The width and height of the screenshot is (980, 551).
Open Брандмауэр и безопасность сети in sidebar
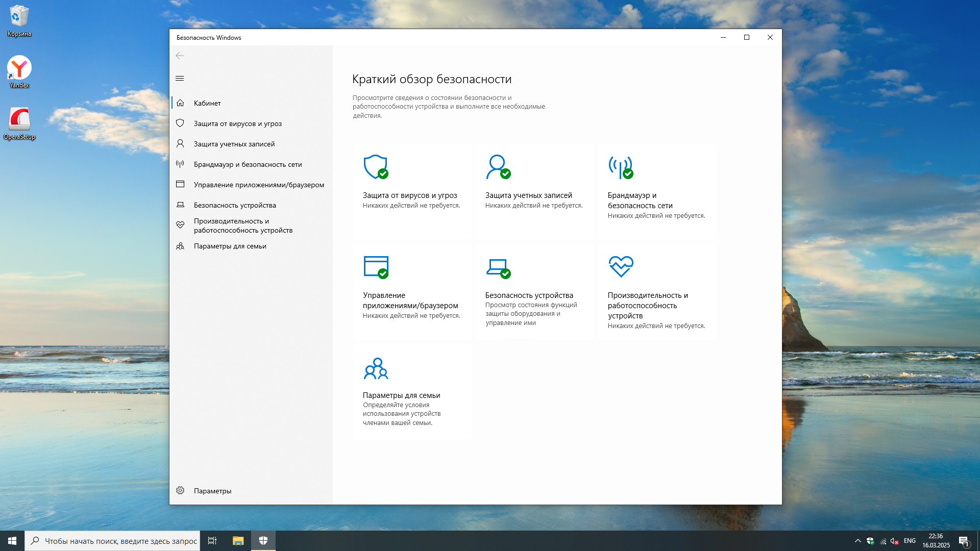248,164
